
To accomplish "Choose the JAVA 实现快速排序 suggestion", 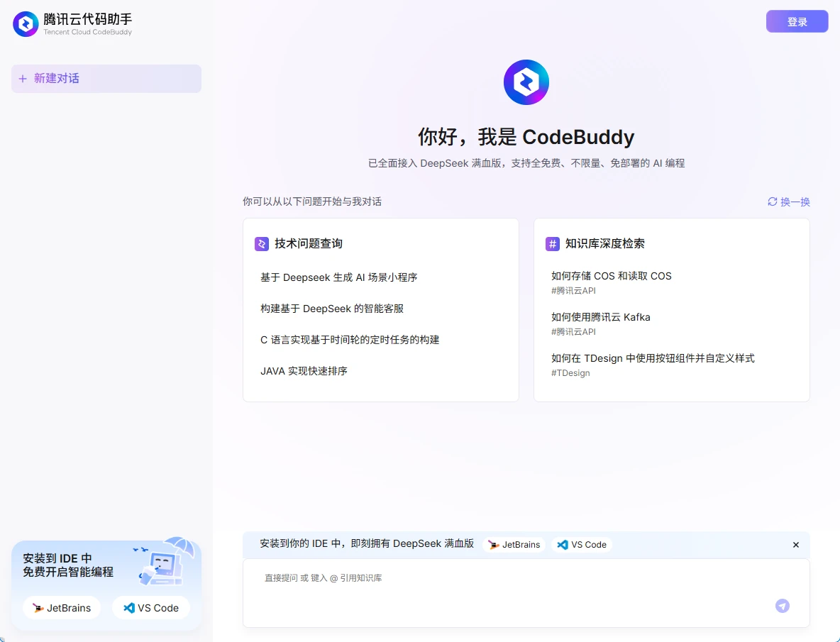I will (x=304, y=371).
